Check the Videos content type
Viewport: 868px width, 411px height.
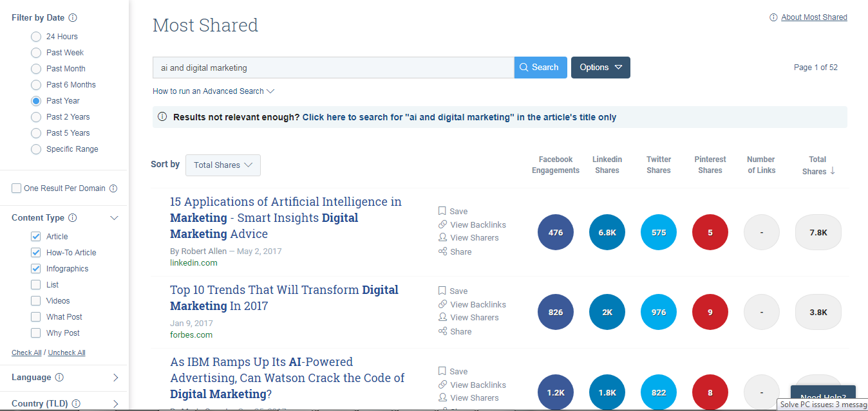tap(36, 301)
